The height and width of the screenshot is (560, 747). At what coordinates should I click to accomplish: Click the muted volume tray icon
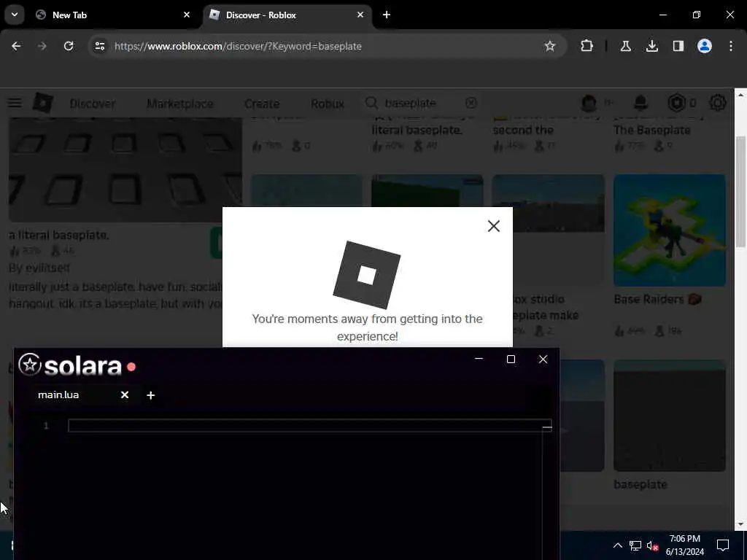tap(653, 546)
